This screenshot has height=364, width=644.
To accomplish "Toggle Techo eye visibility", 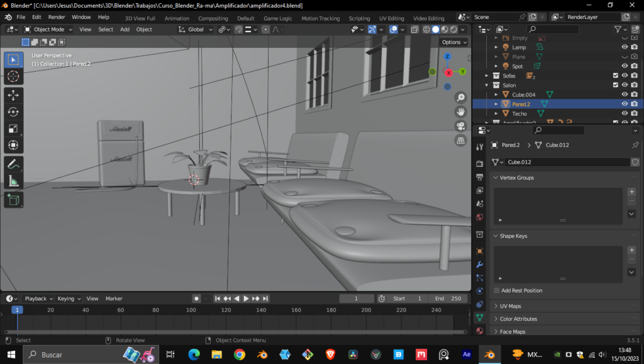I will point(625,113).
